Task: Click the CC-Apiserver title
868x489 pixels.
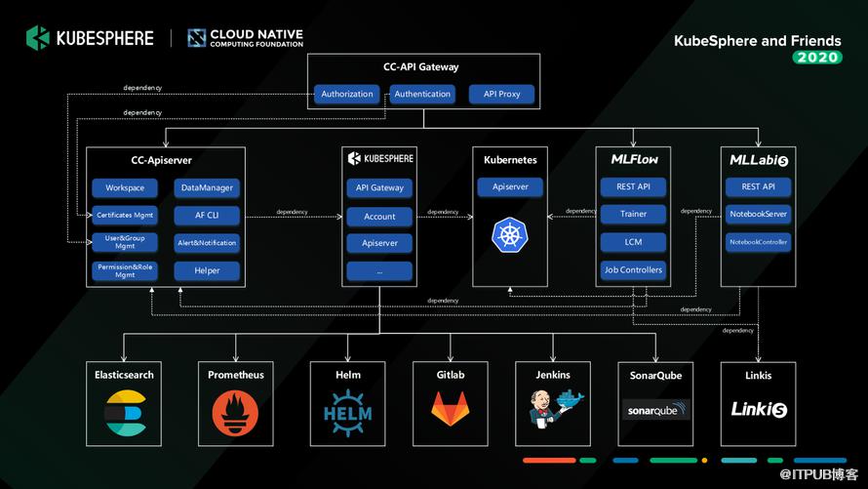Action: point(162,161)
